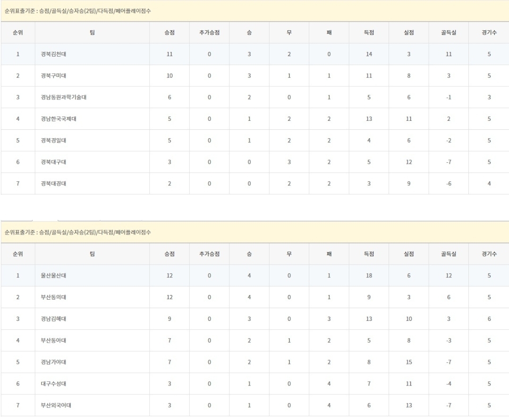The width and height of the screenshot is (509, 420).
Task: Click 대구수성대 goal difference -4
Action: tap(449, 384)
